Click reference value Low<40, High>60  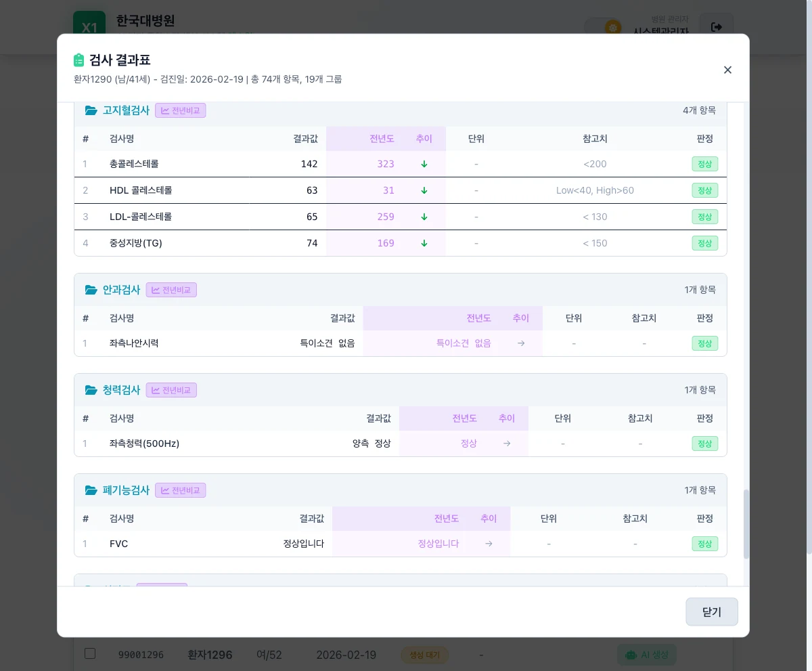[595, 190]
